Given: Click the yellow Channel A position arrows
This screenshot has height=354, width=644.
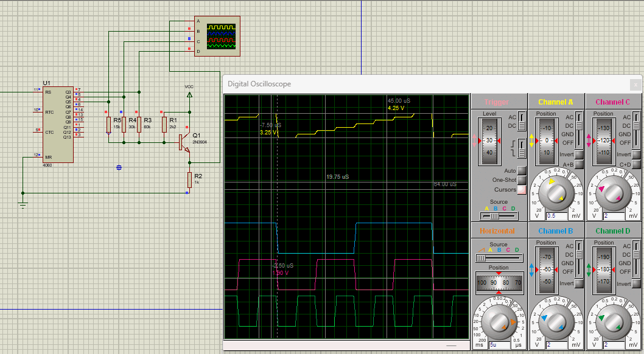Looking at the screenshot, I should click(x=531, y=141).
